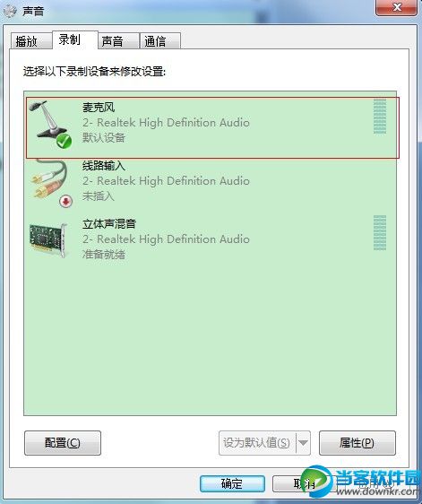The height and width of the screenshot is (504, 422).
Task: Switch to the 播放 tab
Action: [31, 41]
